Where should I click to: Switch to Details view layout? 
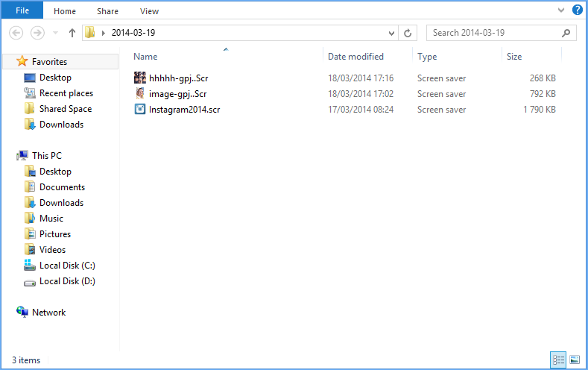point(558,360)
